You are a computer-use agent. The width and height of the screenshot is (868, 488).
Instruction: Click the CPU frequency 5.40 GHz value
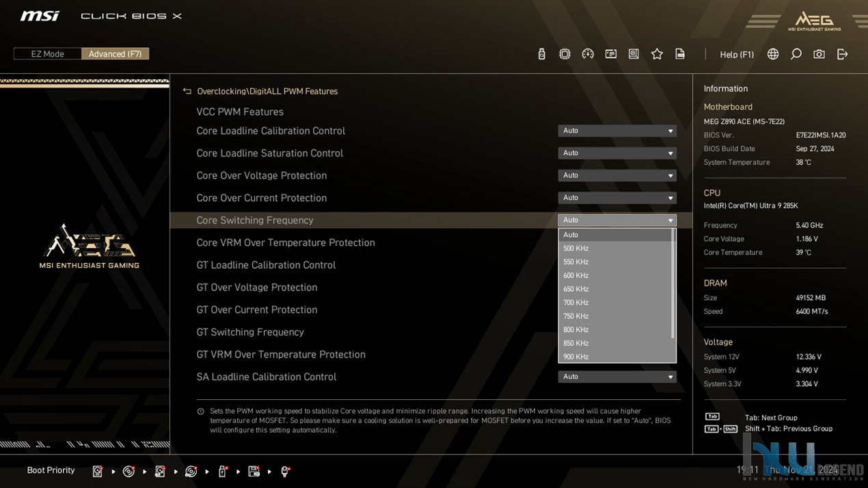coord(809,226)
